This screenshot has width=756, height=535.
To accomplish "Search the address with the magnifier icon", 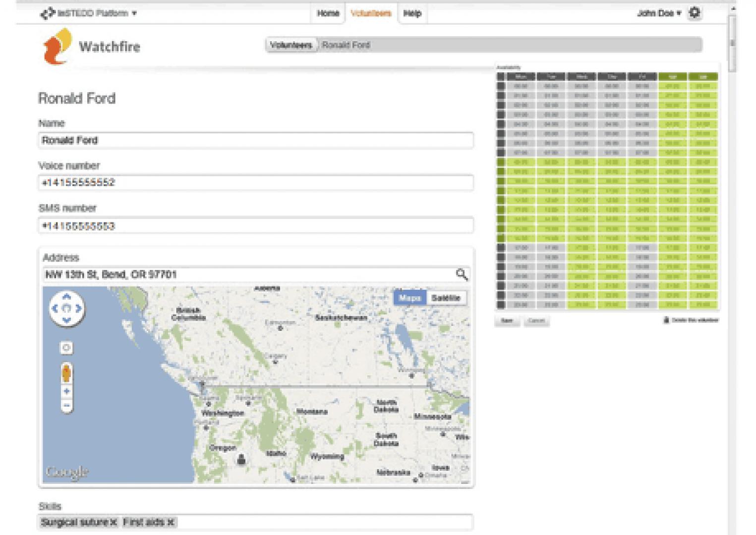I will pos(462,274).
